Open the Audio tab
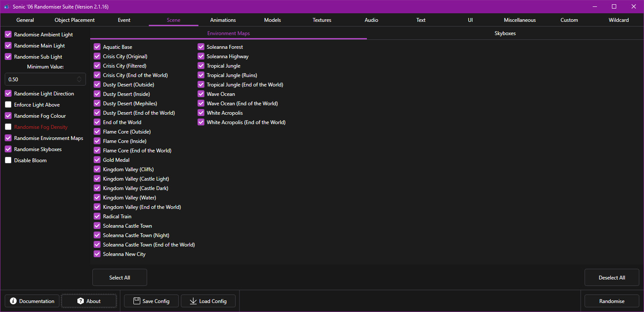The width and height of the screenshot is (644, 312). 371,20
